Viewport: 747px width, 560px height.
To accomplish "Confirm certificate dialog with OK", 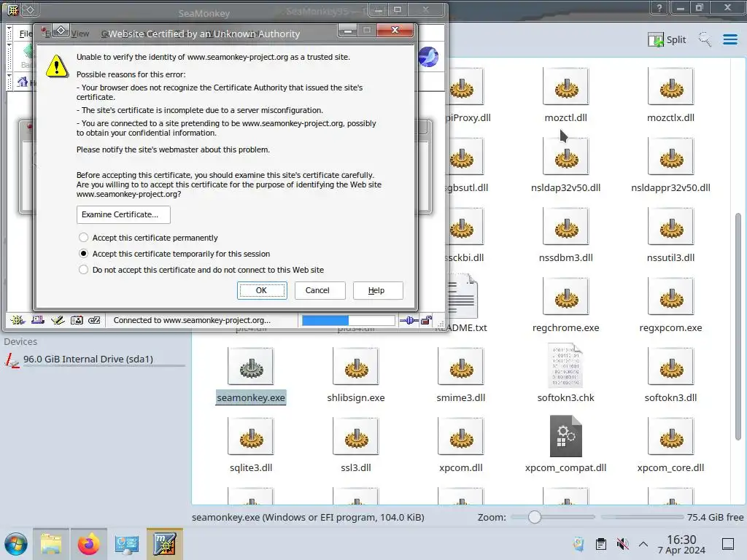I will (262, 290).
